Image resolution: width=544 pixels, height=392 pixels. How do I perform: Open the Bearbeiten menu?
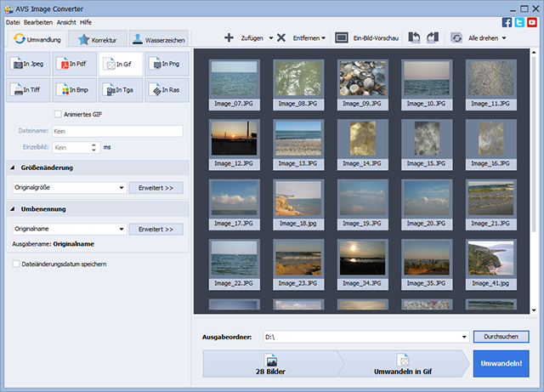pos(39,21)
